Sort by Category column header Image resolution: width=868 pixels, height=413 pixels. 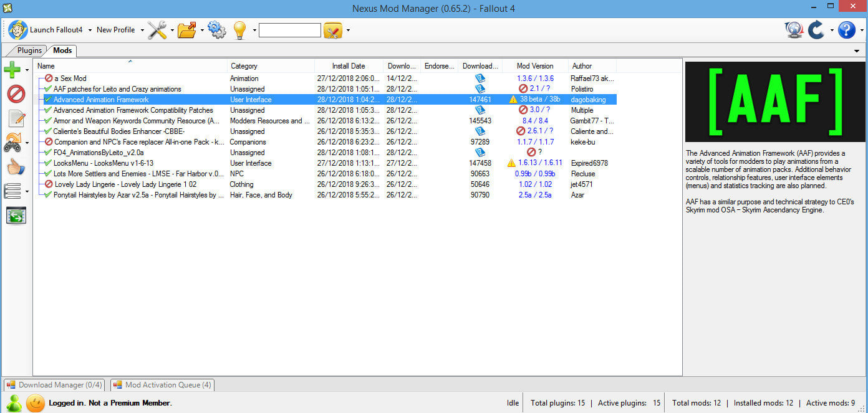pyautogui.click(x=271, y=66)
